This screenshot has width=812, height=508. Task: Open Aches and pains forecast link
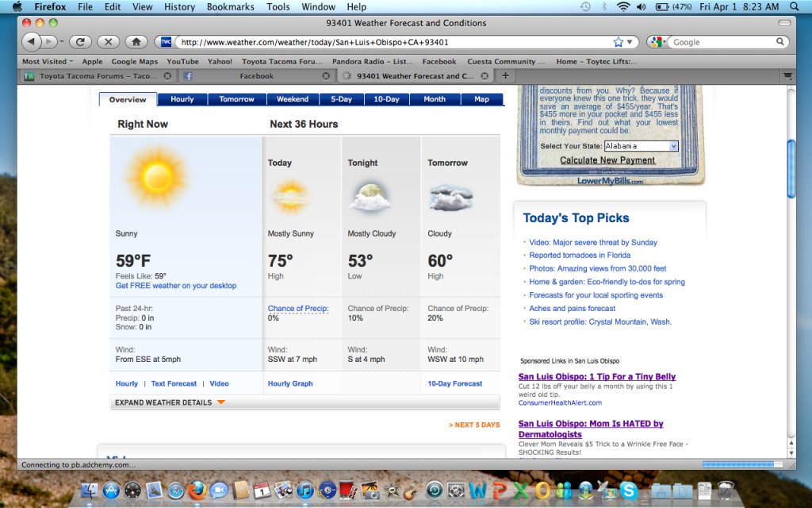coord(573,309)
